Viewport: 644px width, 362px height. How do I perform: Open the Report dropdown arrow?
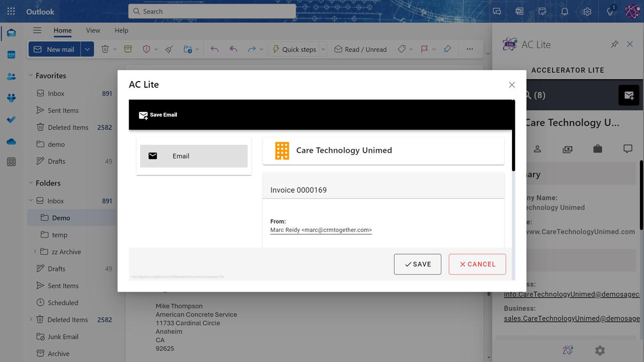[x=156, y=49]
